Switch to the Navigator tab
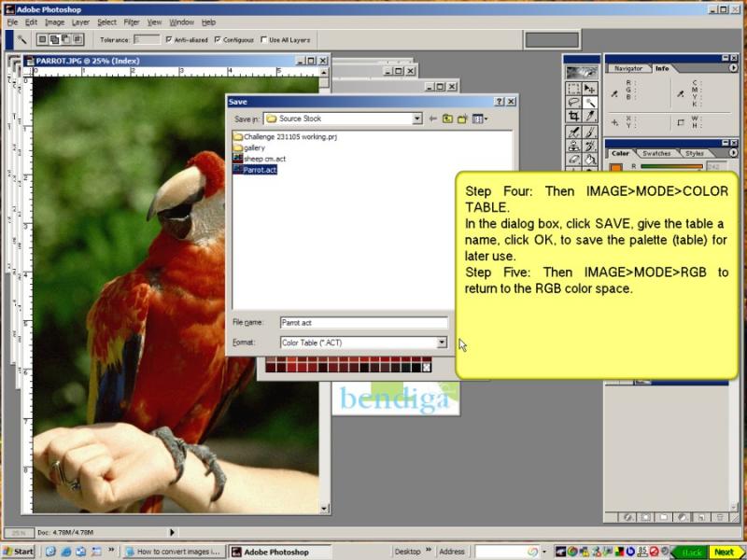The height and width of the screenshot is (560, 747). click(627, 68)
